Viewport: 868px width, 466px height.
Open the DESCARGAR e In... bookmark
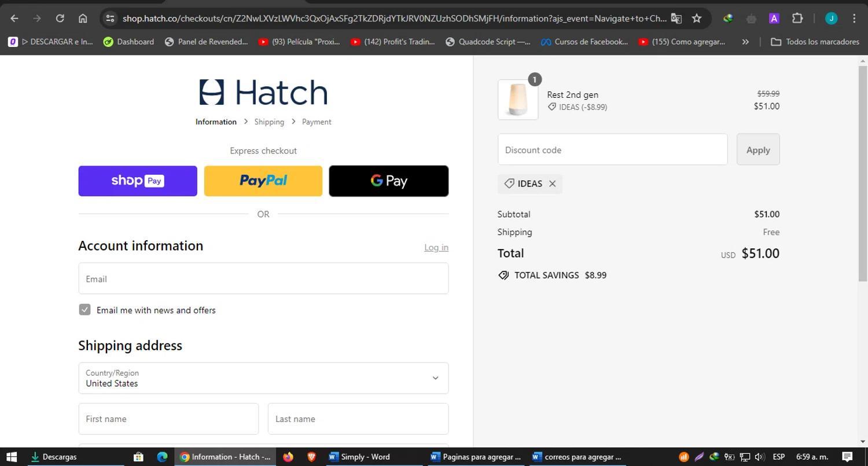(x=50, y=42)
